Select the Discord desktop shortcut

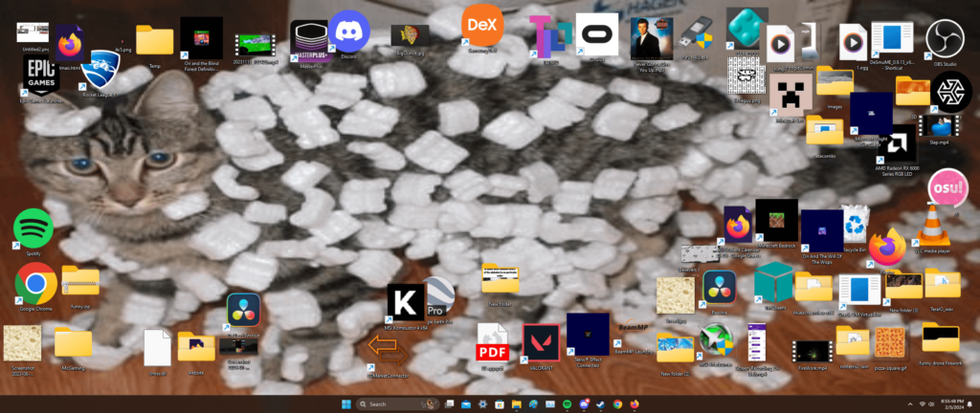click(348, 32)
